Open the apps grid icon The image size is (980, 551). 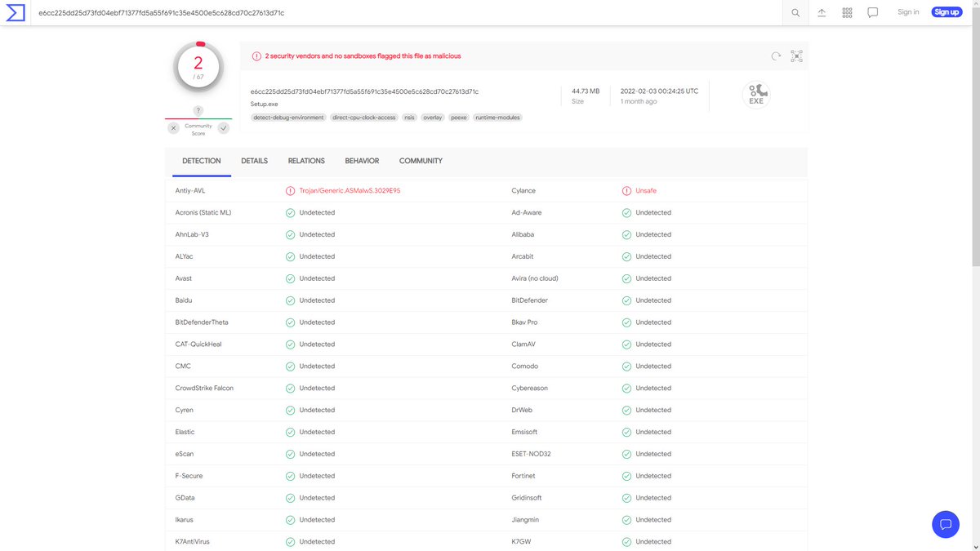[847, 12]
